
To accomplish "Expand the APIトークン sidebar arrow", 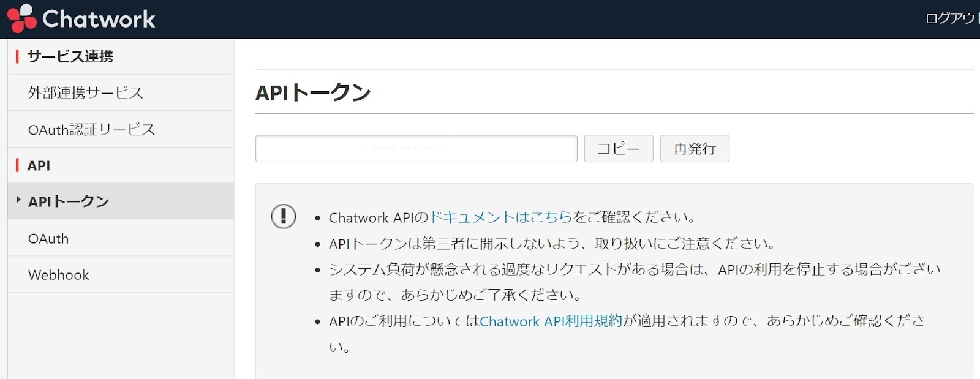I will [18, 200].
